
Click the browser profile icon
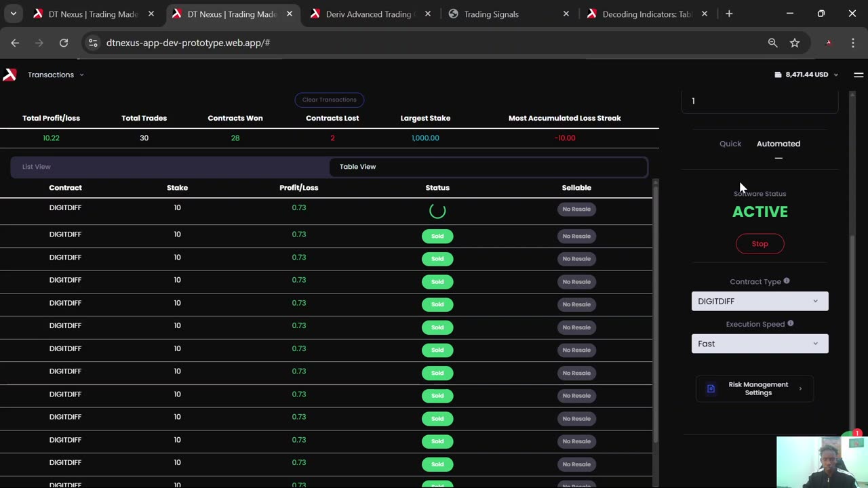(828, 43)
